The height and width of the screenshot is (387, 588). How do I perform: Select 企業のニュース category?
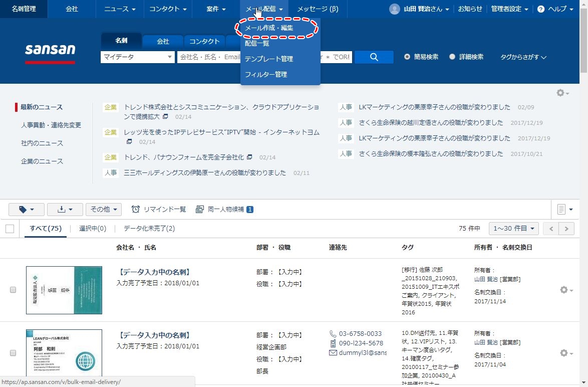42,161
